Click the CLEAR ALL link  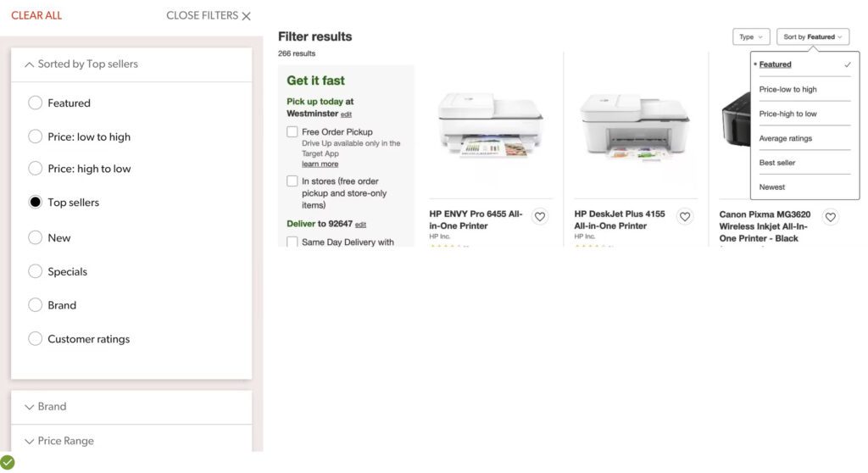36,15
